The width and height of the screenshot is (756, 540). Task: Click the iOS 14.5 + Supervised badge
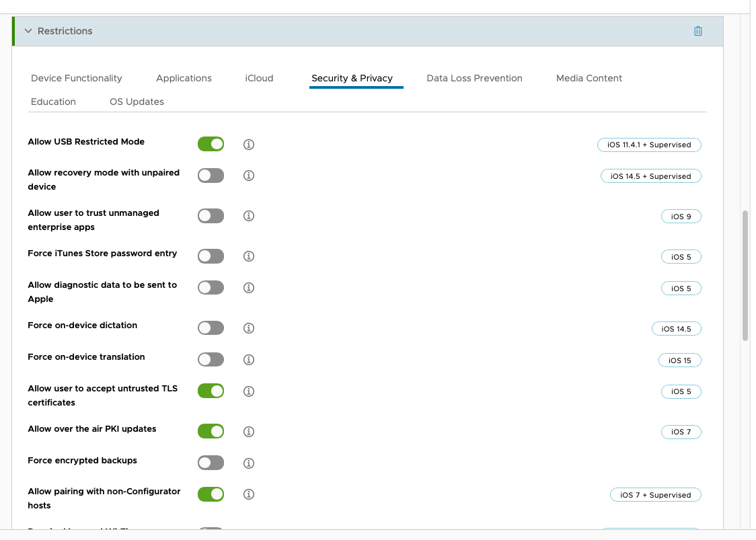650,176
